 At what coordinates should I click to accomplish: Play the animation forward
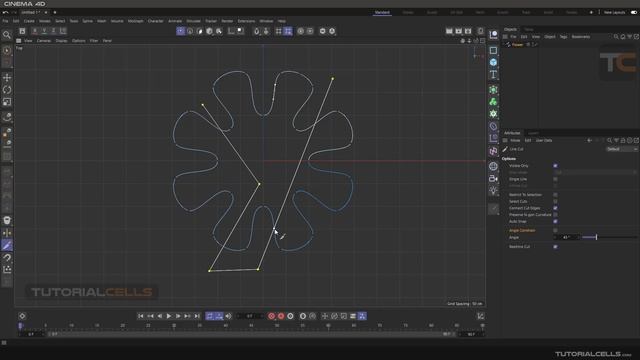[x=169, y=316]
